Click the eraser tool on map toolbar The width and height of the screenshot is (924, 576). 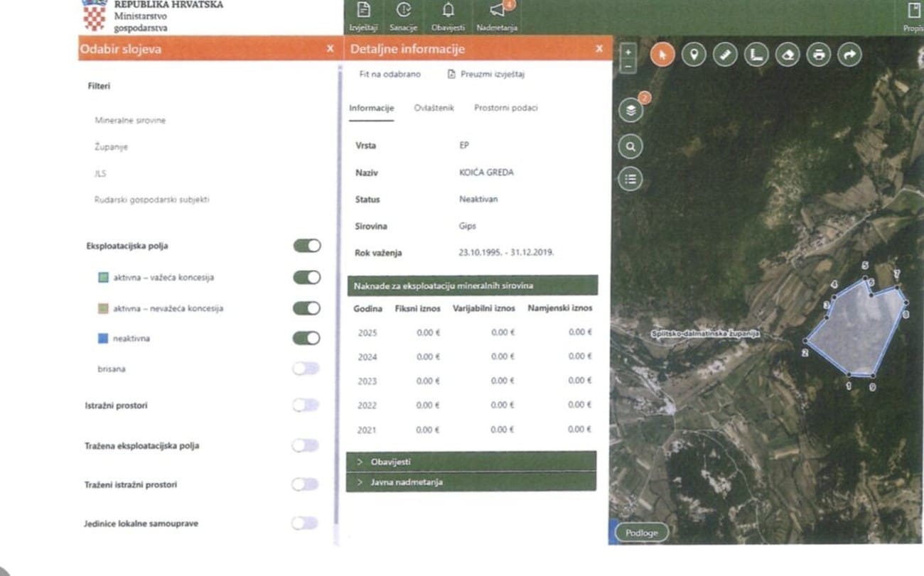pyautogui.click(x=788, y=55)
